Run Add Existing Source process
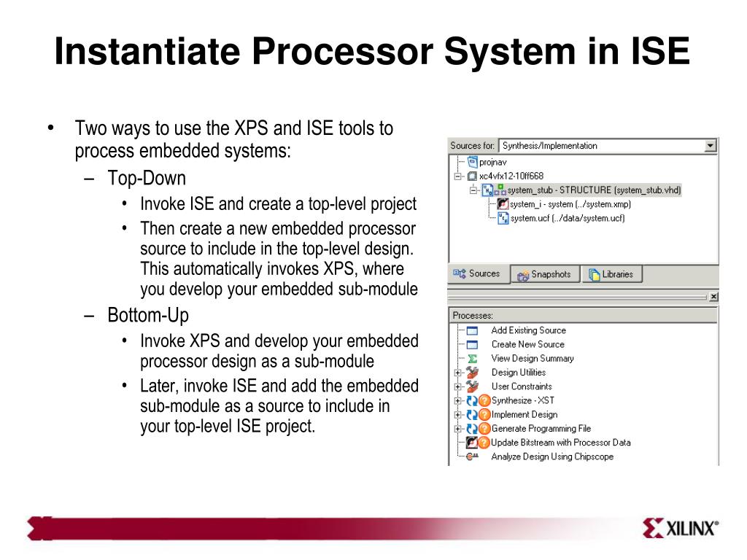 point(528,330)
